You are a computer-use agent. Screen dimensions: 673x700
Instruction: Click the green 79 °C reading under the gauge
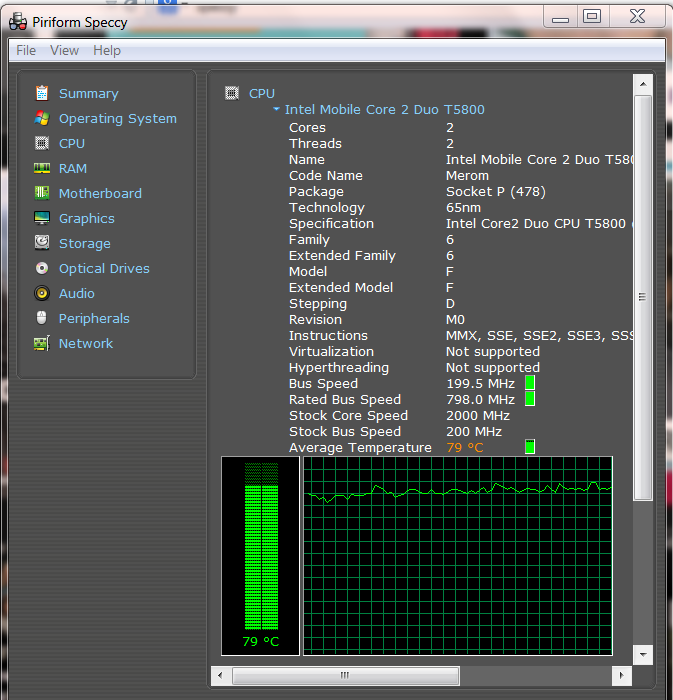(261, 642)
